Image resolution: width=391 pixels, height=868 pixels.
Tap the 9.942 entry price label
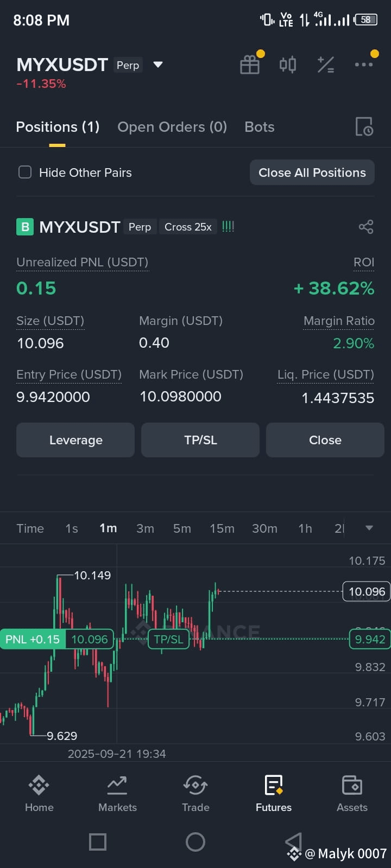(x=370, y=639)
